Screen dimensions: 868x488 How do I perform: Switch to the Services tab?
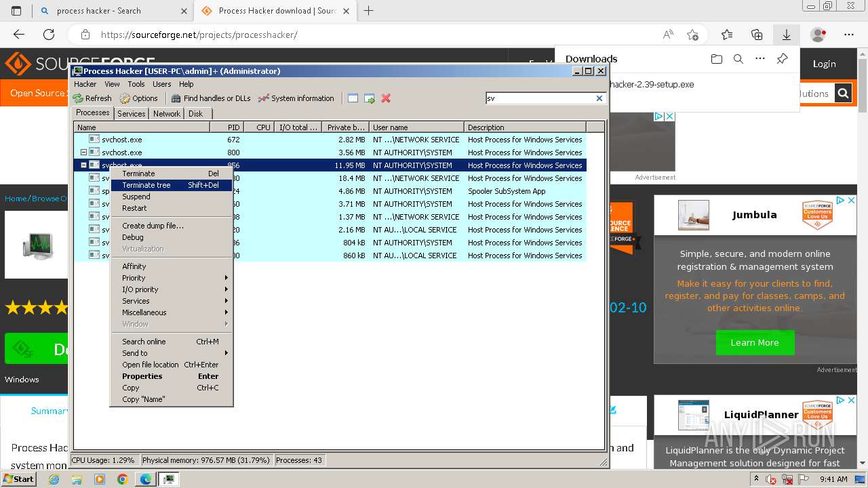click(132, 114)
